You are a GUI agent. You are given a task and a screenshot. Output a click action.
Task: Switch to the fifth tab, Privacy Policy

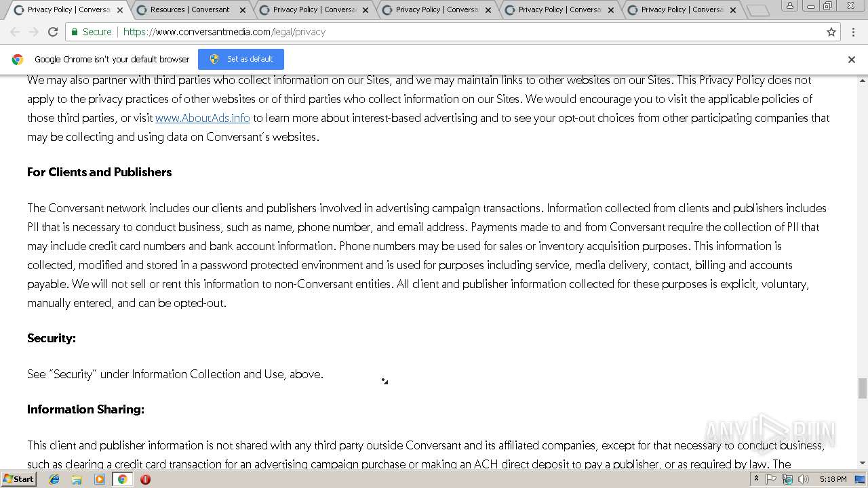point(559,9)
